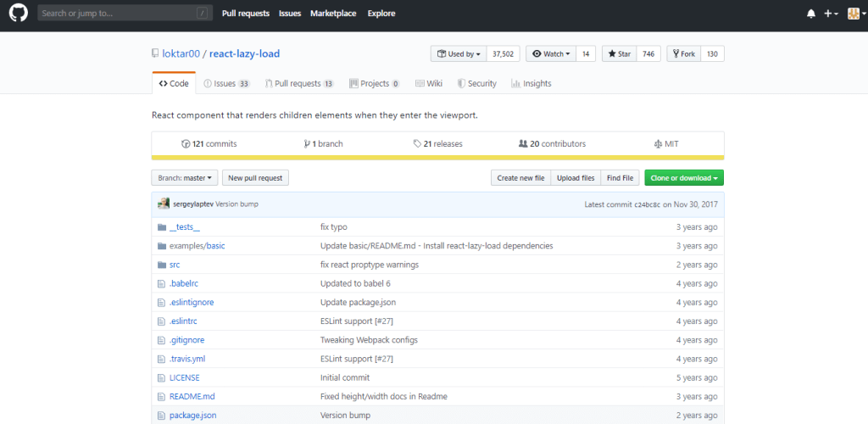
Task: Click the slash shortcut key hint
Action: 203,14
